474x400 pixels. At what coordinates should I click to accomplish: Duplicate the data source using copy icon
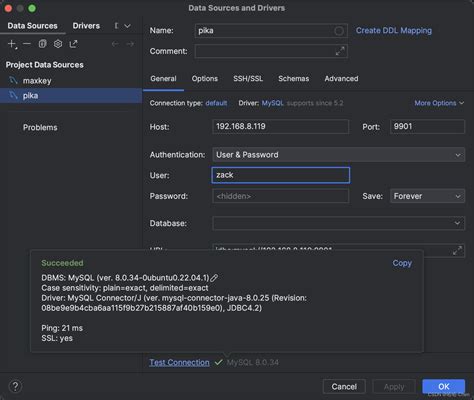click(42, 44)
